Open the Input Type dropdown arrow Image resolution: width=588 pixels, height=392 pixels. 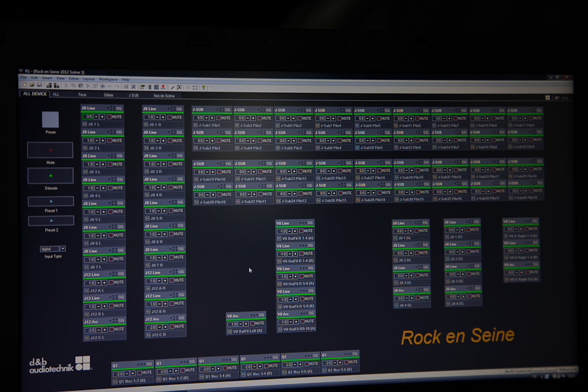click(x=63, y=248)
